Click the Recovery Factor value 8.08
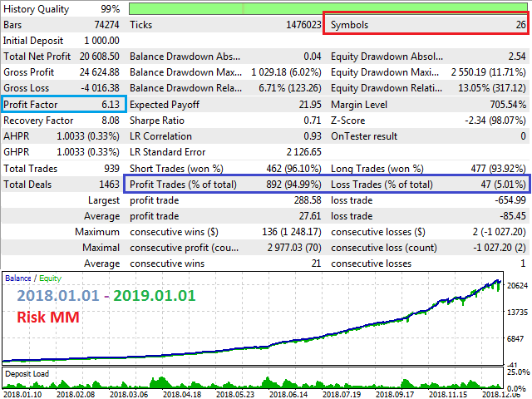 pos(111,121)
